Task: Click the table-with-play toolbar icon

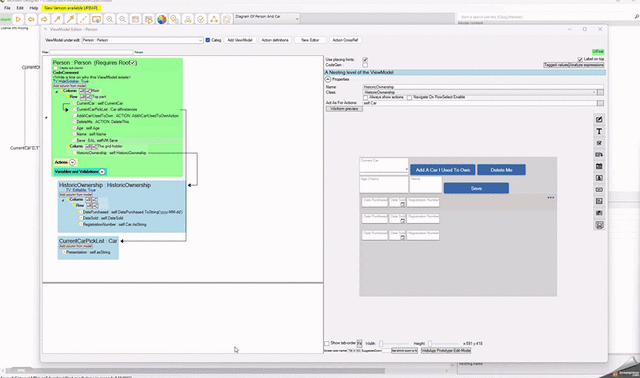Action: [x=149, y=19]
